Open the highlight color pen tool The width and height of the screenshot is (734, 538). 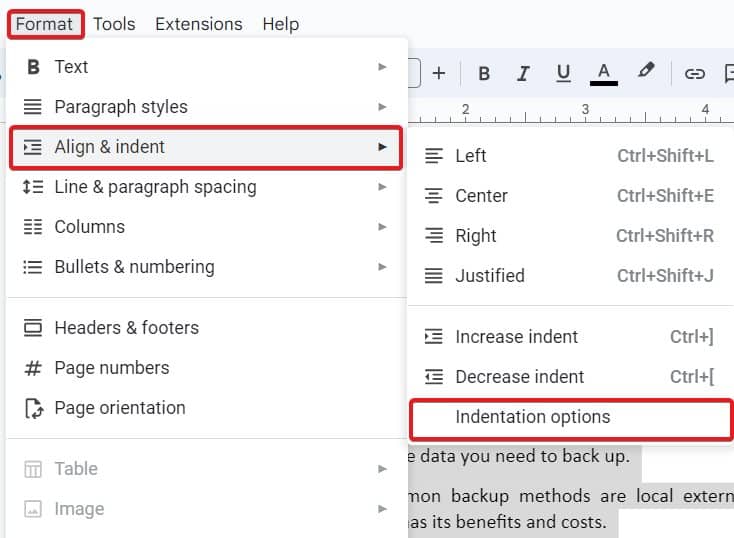[x=646, y=71]
